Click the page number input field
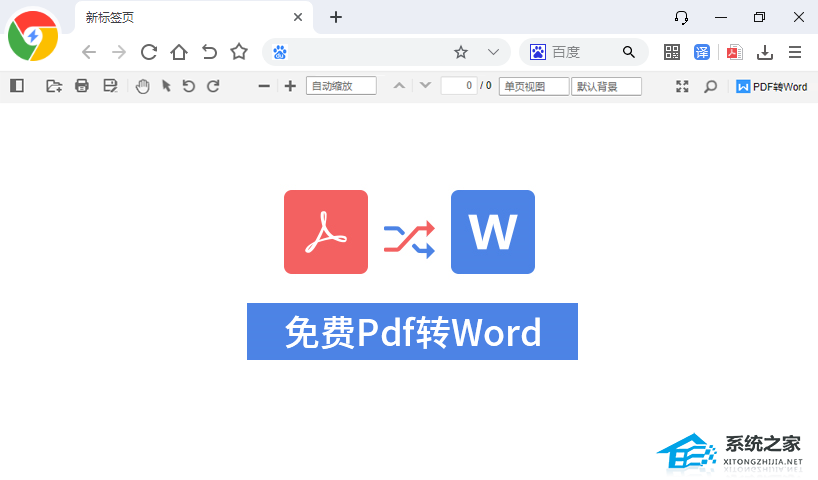818x480 pixels. click(459, 86)
